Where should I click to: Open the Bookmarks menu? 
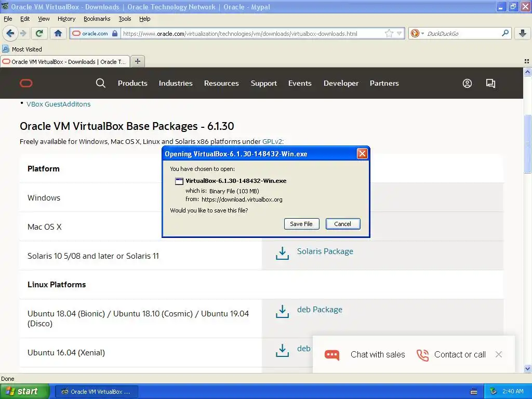[97, 19]
